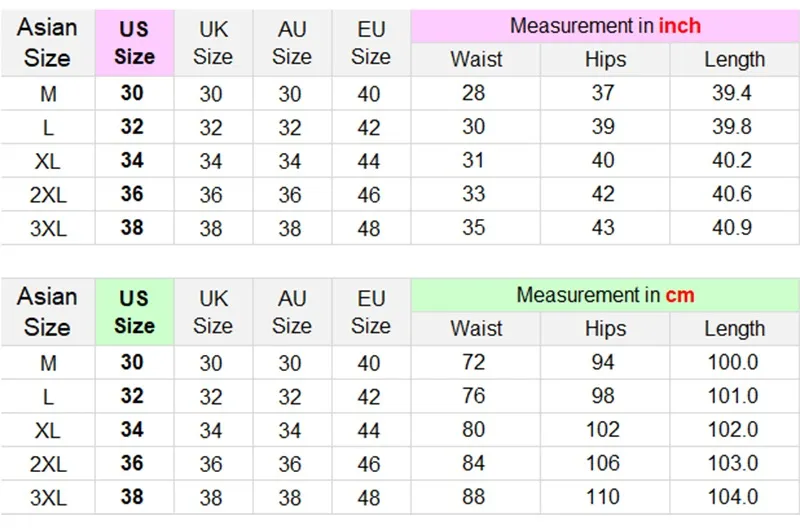This screenshot has height=528, width=800.
Task: Select the hips value 110
Action: (603, 497)
